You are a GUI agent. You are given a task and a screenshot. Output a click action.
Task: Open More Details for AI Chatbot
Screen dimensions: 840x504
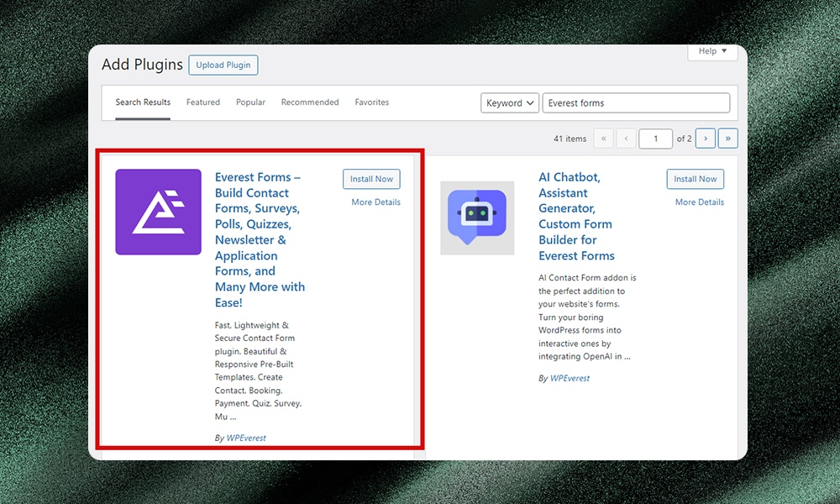(x=698, y=202)
